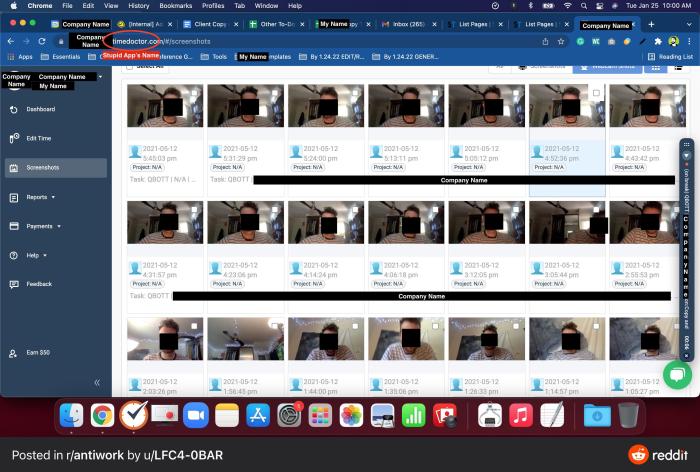Click the Edit Time clock icon
Image resolution: width=700 pixels, height=472 pixels.
pyautogui.click(x=14, y=138)
